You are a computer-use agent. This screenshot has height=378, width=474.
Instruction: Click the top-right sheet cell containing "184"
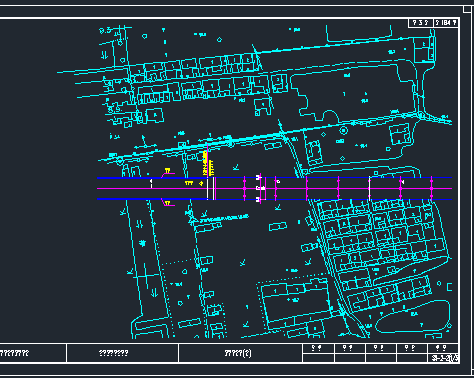(x=446, y=23)
